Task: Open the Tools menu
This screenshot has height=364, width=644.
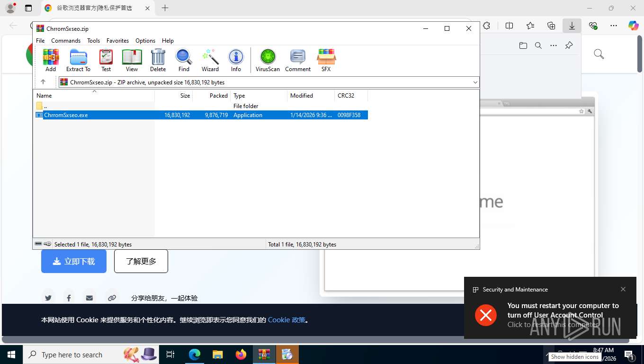Action: [x=93, y=41]
